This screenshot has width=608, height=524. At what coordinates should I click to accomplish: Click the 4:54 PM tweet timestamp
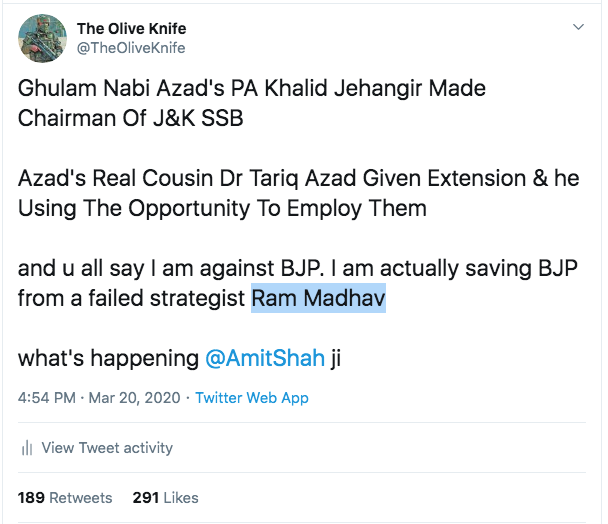[x=45, y=398]
